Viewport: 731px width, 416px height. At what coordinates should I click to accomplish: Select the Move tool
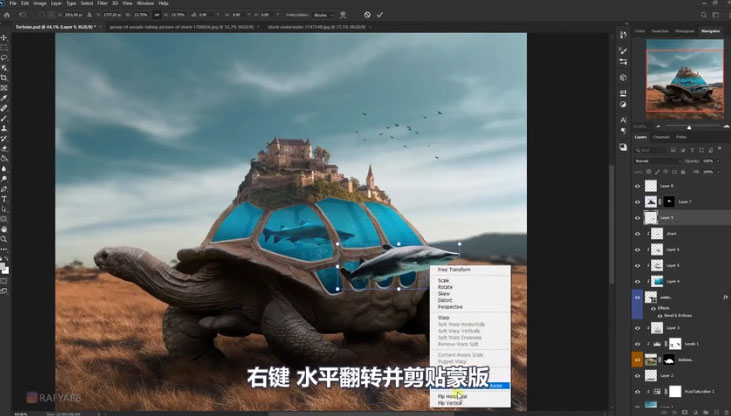(x=4, y=36)
